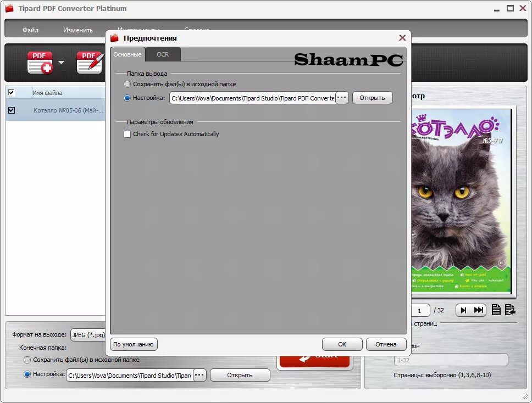Click the page range field 1-32

[x=451, y=360]
